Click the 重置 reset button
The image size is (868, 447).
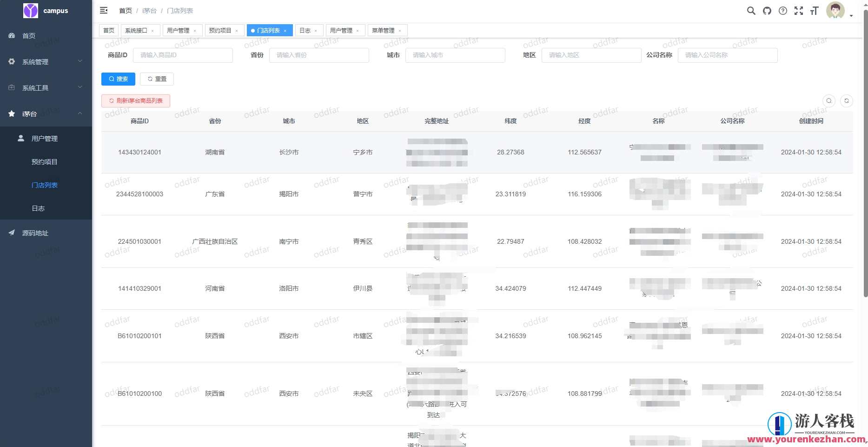[157, 79]
